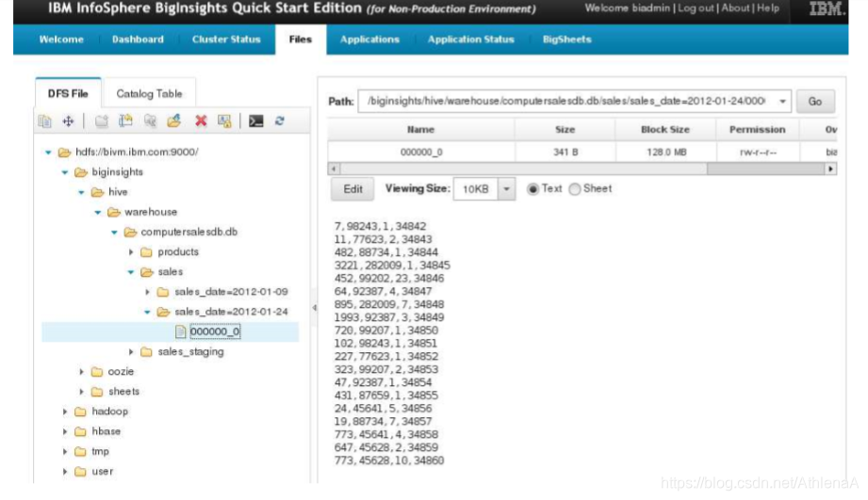Collapse the warehouse tree node
This screenshot has height=500, width=868.
coord(97,213)
